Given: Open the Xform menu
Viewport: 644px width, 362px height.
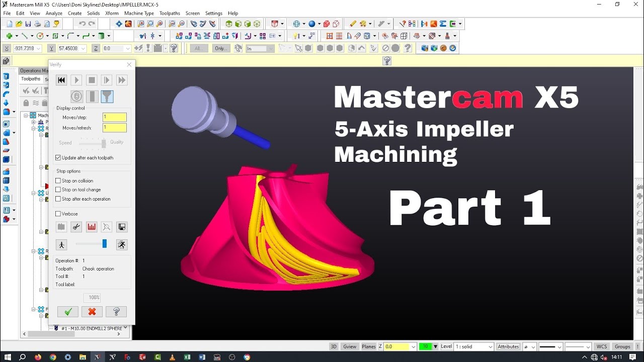Looking at the screenshot, I should point(112,13).
